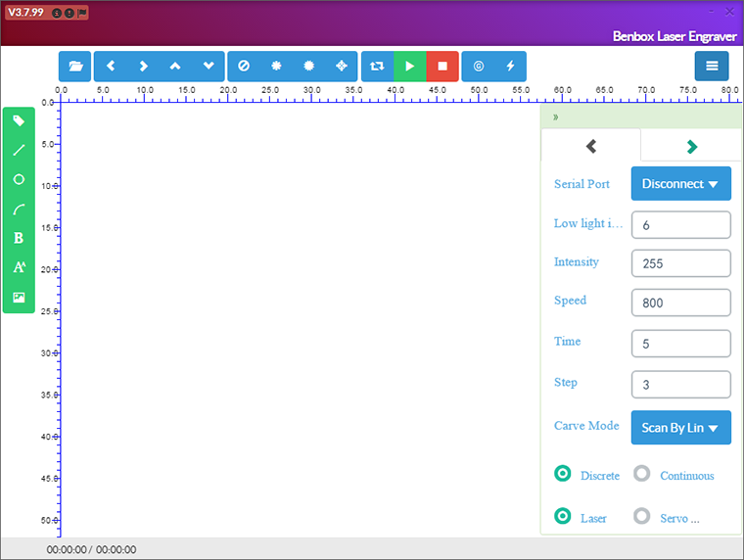Click the lightning bolt firmware icon
Screen dimensions: 744x560
tap(510, 66)
